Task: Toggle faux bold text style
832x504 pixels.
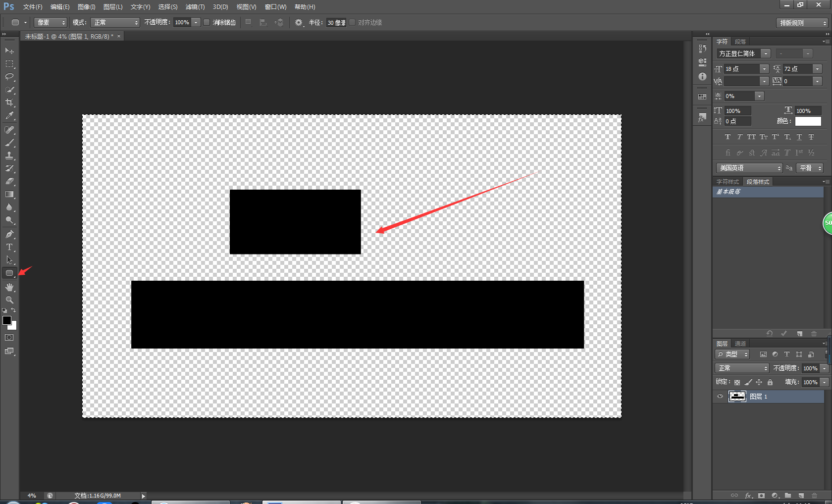Action: (x=728, y=137)
